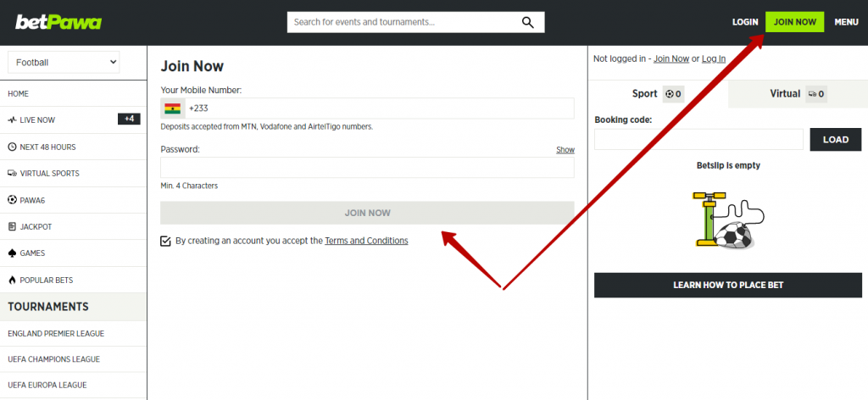Click the Live Now pulse icon
The height and width of the screenshot is (400, 868).
[x=12, y=120]
